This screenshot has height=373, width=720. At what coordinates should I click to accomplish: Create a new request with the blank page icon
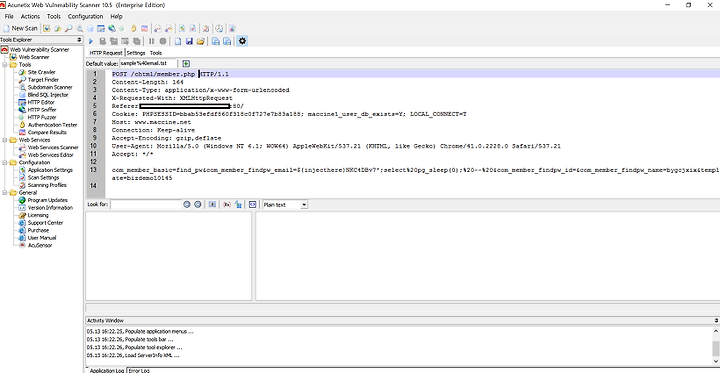coord(178,41)
